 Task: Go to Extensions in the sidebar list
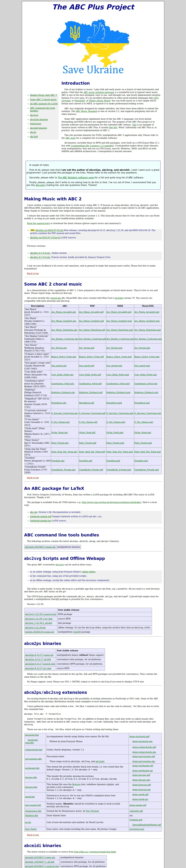click(35, 124)
